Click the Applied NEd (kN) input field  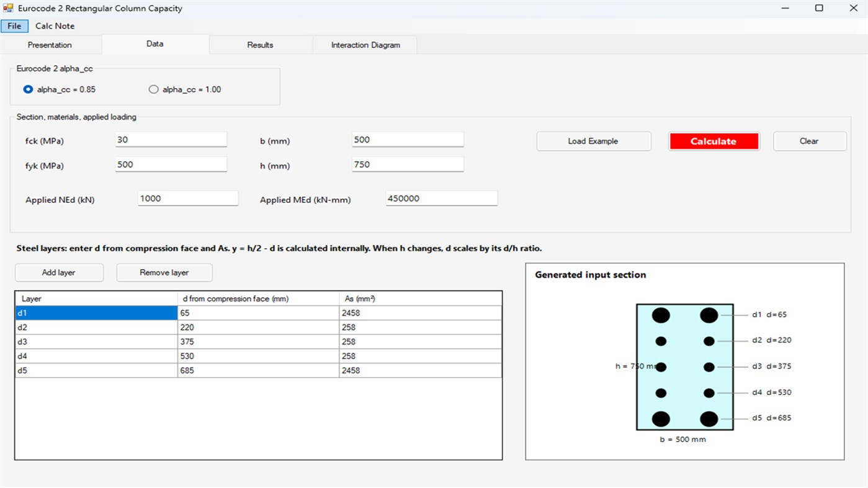[x=188, y=198]
